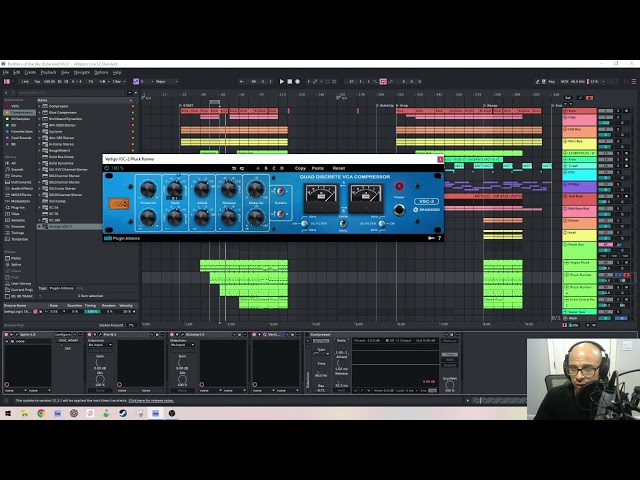The width and height of the screenshot is (640, 480).
Task: Toggle the Key map mode button
Action: point(551,82)
